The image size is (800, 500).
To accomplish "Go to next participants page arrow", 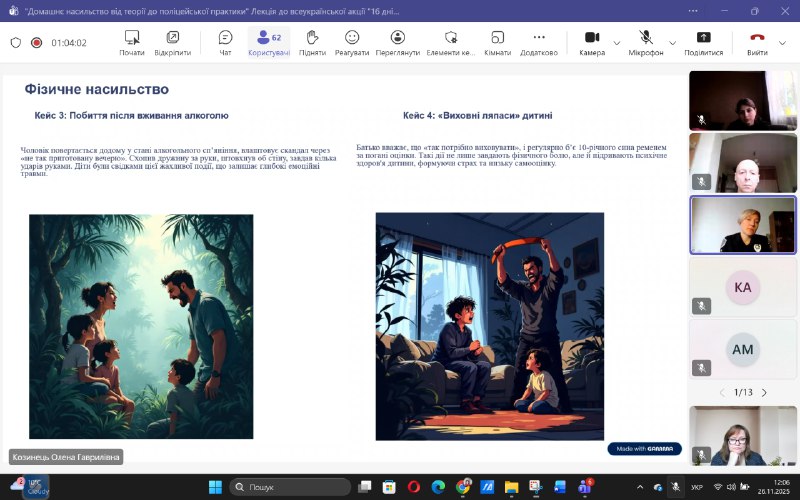I will pos(764,392).
